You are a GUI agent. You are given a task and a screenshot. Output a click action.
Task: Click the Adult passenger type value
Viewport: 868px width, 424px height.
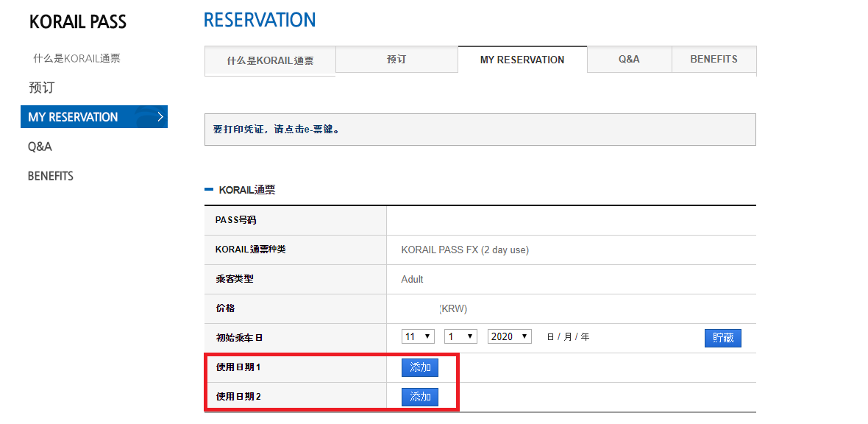[413, 279]
